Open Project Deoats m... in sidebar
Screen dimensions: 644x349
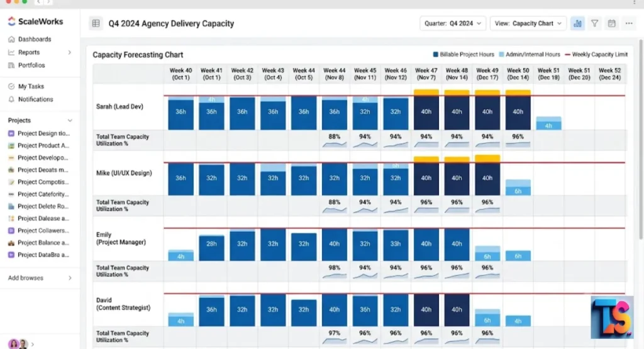pyautogui.click(x=43, y=170)
